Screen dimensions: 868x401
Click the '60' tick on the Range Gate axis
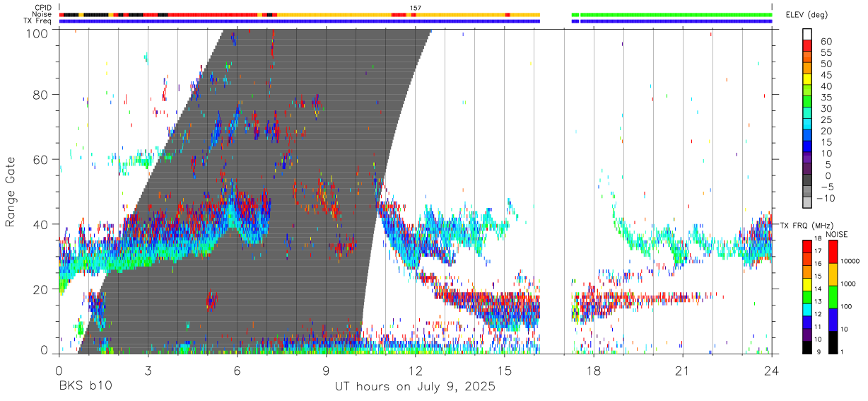[x=41, y=159]
